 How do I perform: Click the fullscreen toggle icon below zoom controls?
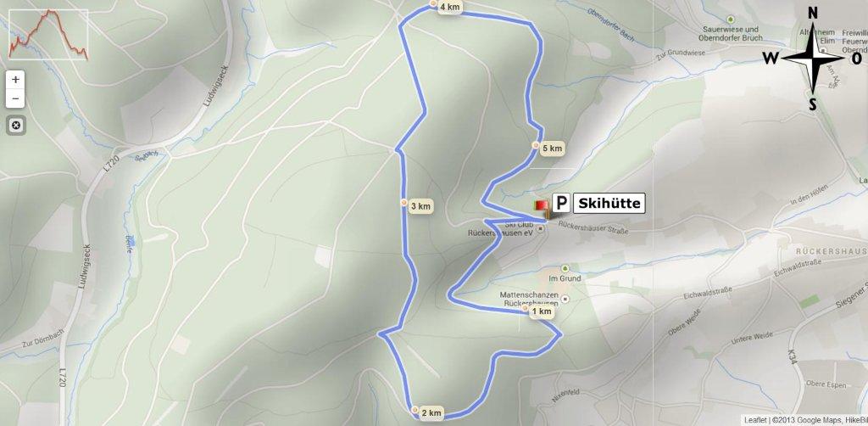[15, 126]
